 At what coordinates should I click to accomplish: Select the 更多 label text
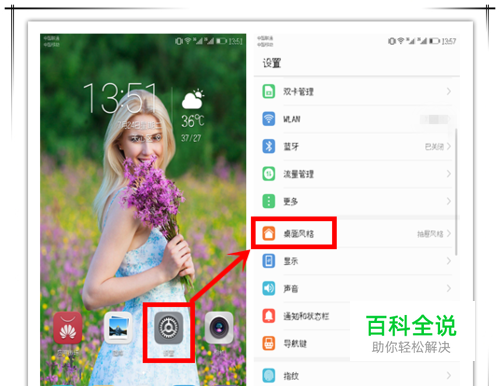[291, 201]
